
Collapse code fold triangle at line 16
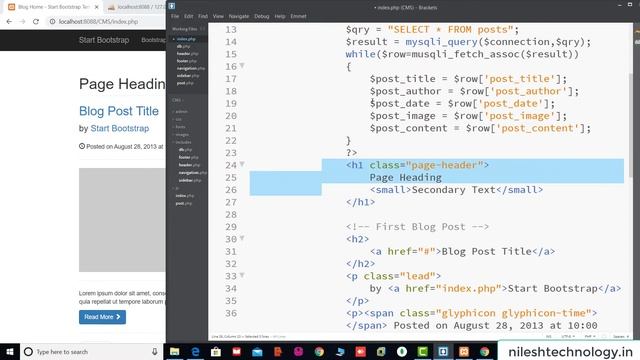[x=242, y=65]
